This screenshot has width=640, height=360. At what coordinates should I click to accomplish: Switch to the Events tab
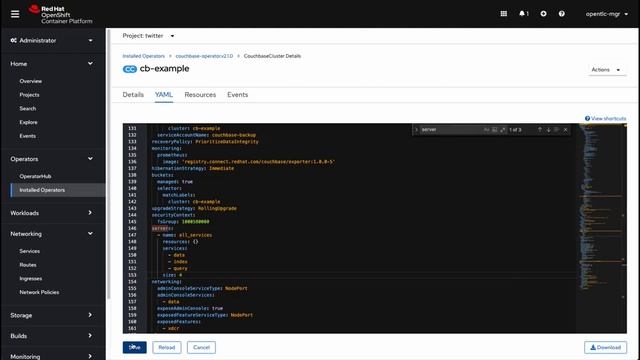238,95
